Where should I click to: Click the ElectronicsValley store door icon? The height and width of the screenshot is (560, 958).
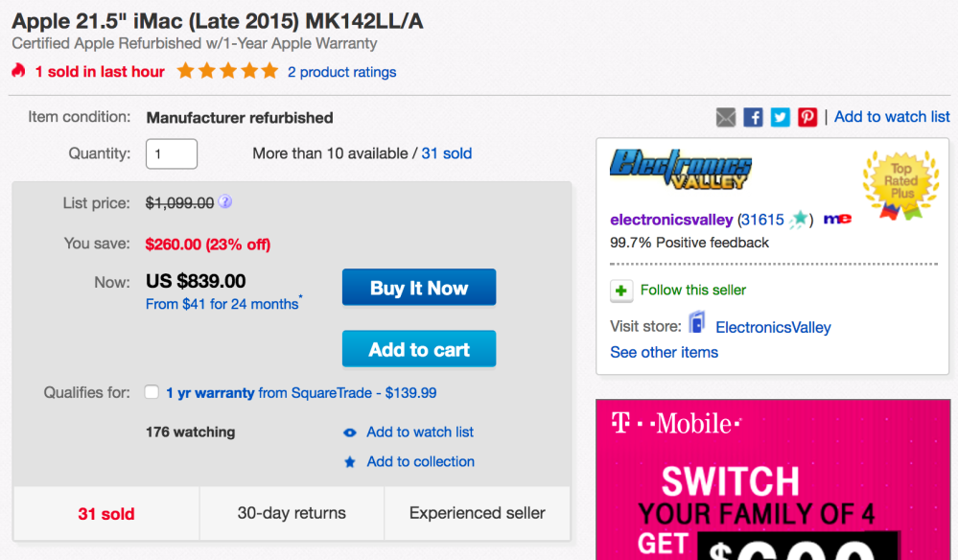coord(697,325)
